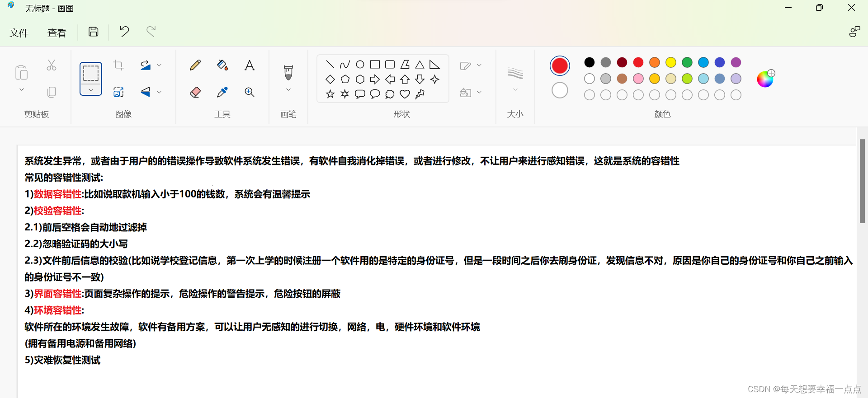The image size is (868, 398).
Task: Select the line shape
Action: point(330,65)
